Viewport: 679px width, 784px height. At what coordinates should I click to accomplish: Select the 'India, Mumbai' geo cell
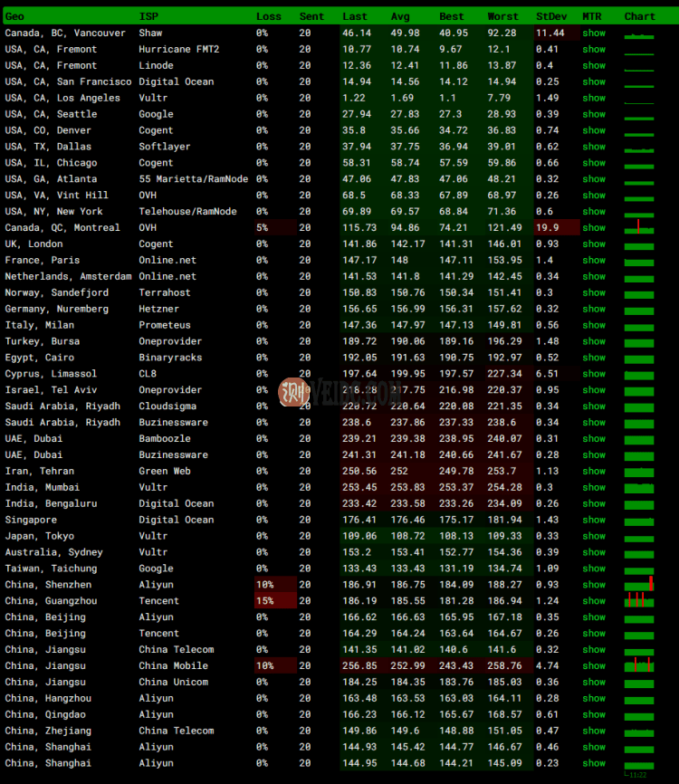pos(42,487)
